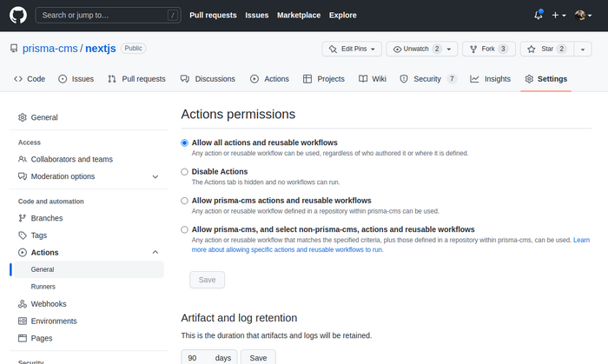Click the Webhooks icon in sidebar
The width and height of the screenshot is (608, 364).
click(x=23, y=304)
